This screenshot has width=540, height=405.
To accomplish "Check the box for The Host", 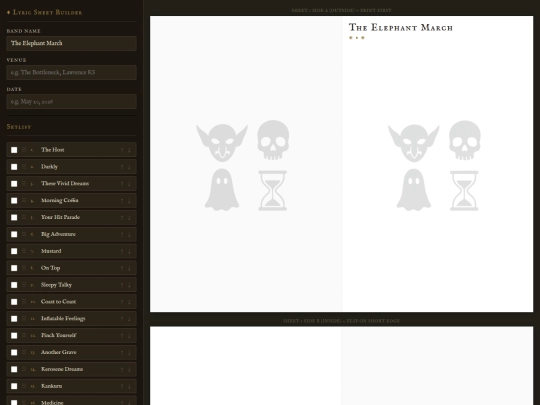I will pos(14,150).
